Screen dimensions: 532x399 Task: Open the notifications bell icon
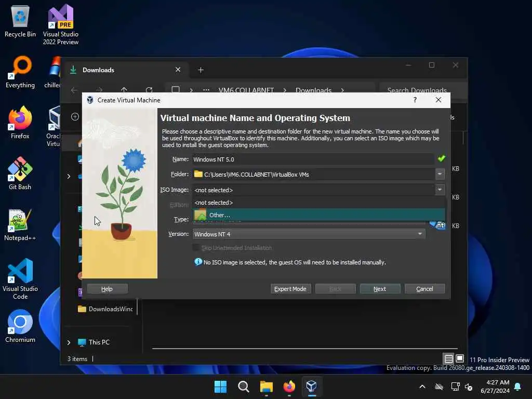518,387
